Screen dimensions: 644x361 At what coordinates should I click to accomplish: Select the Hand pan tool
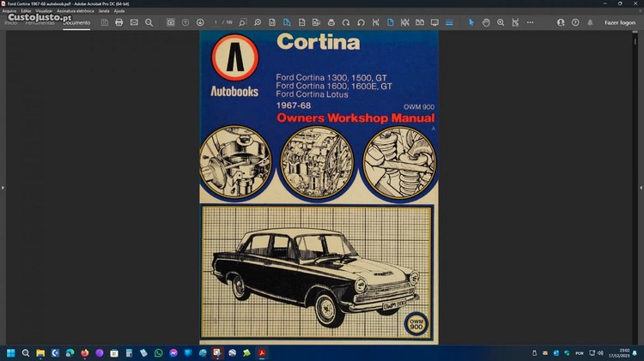[486, 22]
